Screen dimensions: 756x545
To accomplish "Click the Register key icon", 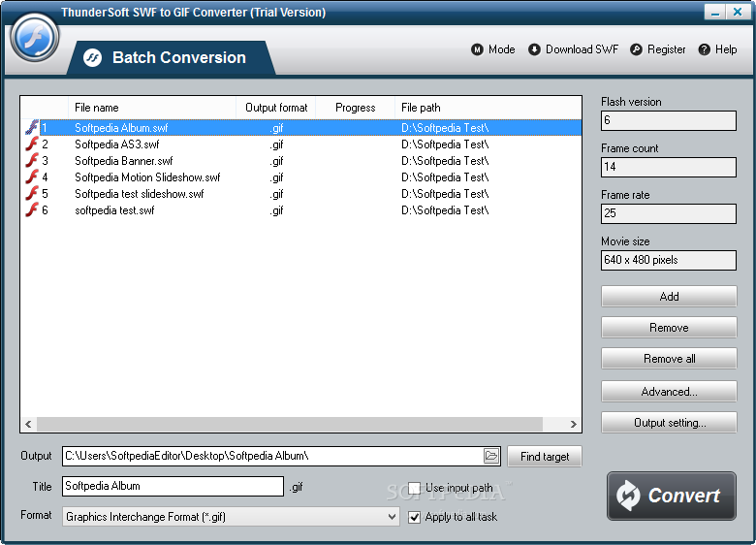I will click(636, 49).
